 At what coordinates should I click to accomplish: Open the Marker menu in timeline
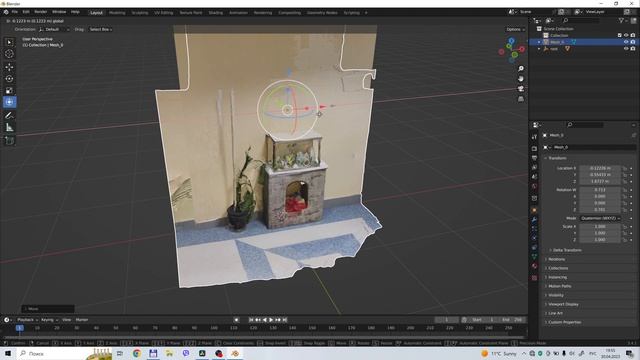click(82, 320)
